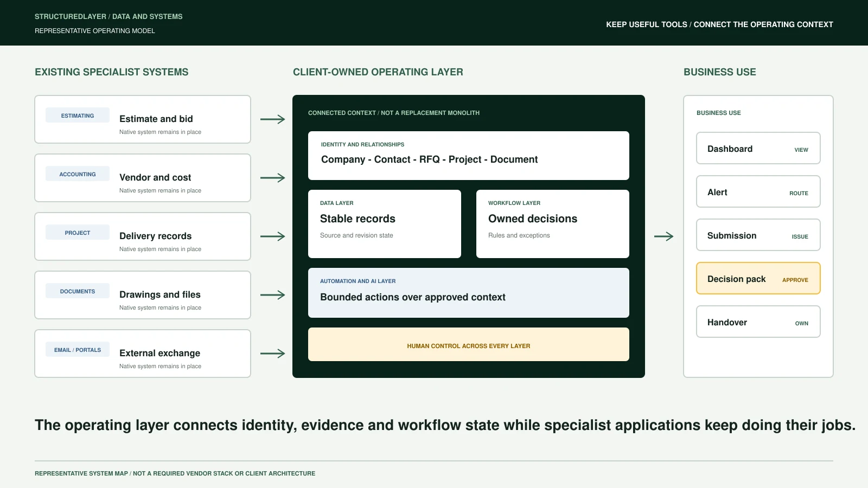Image resolution: width=868 pixels, height=488 pixels.
Task: Select the 'Estimate and bid' title
Action: pyautogui.click(x=156, y=119)
